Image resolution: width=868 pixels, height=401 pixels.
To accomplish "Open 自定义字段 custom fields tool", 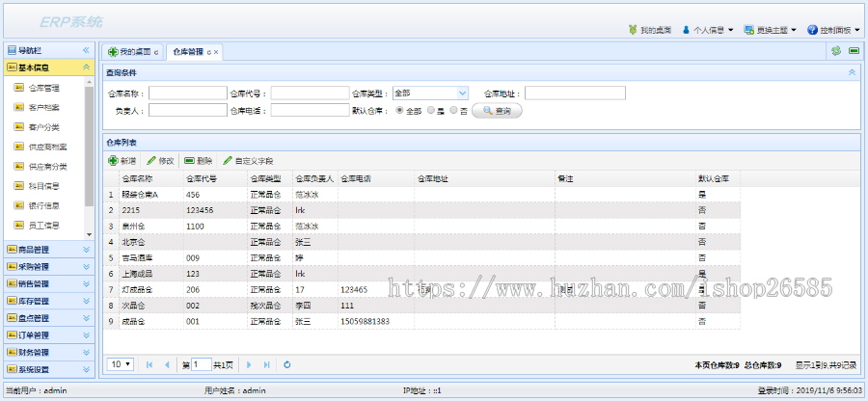I will 248,161.
